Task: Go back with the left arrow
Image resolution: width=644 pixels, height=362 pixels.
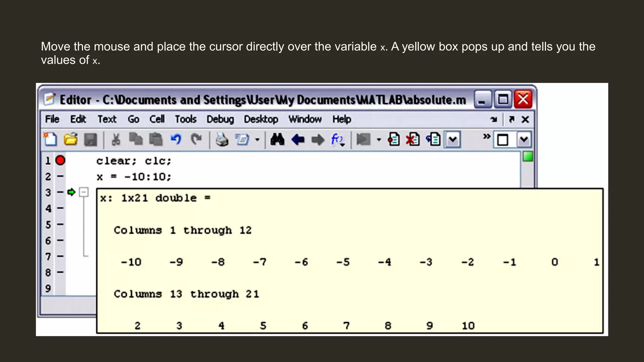Action: pyautogui.click(x=298, y=140)
